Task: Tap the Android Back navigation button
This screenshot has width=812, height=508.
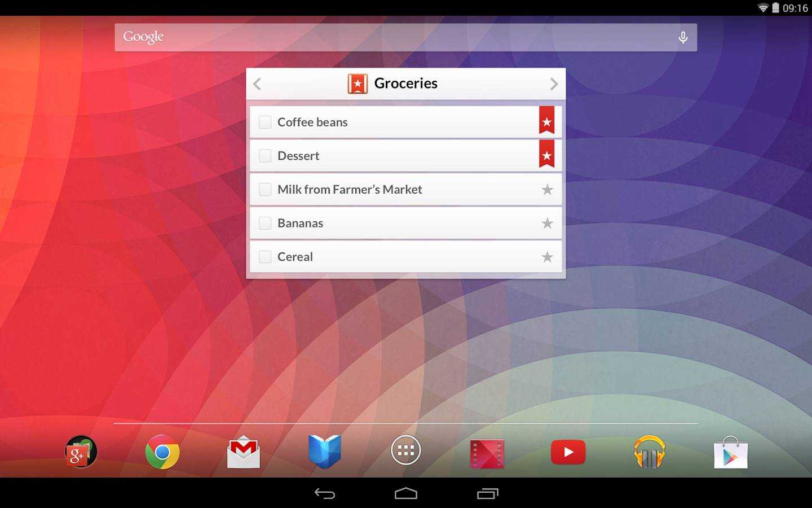Action: coord(325,494)
